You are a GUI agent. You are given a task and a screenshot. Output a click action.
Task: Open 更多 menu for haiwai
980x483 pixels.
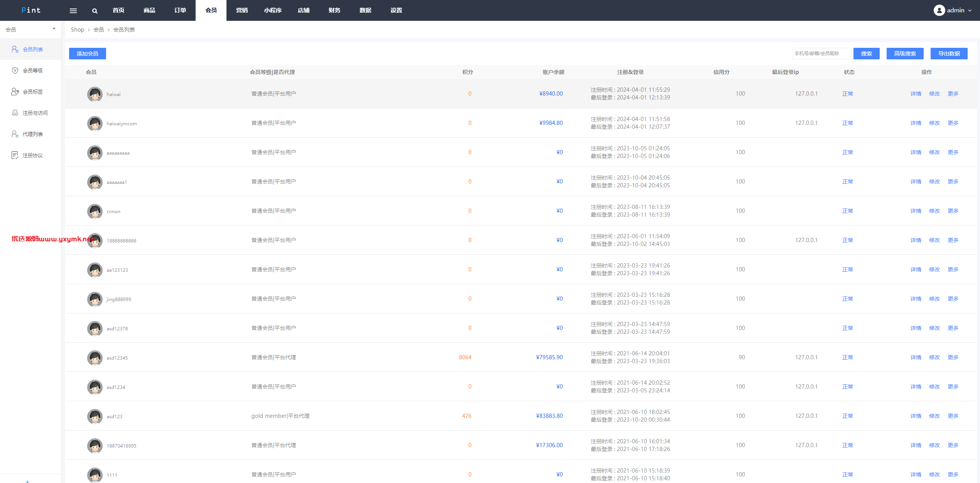point(953,94)
